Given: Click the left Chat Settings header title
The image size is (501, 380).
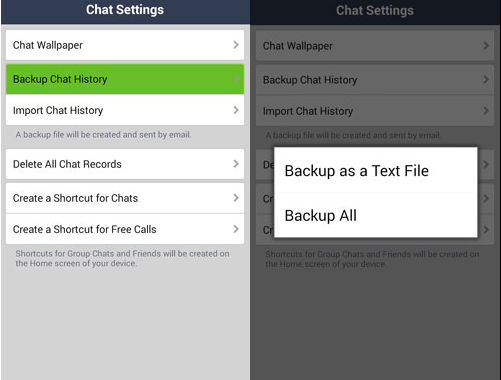Looking at the screenshot, I should click(125, 10).
